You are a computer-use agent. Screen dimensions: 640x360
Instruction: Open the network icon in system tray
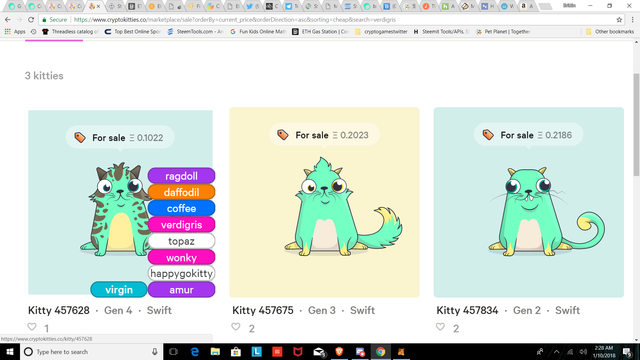point(570,352)
